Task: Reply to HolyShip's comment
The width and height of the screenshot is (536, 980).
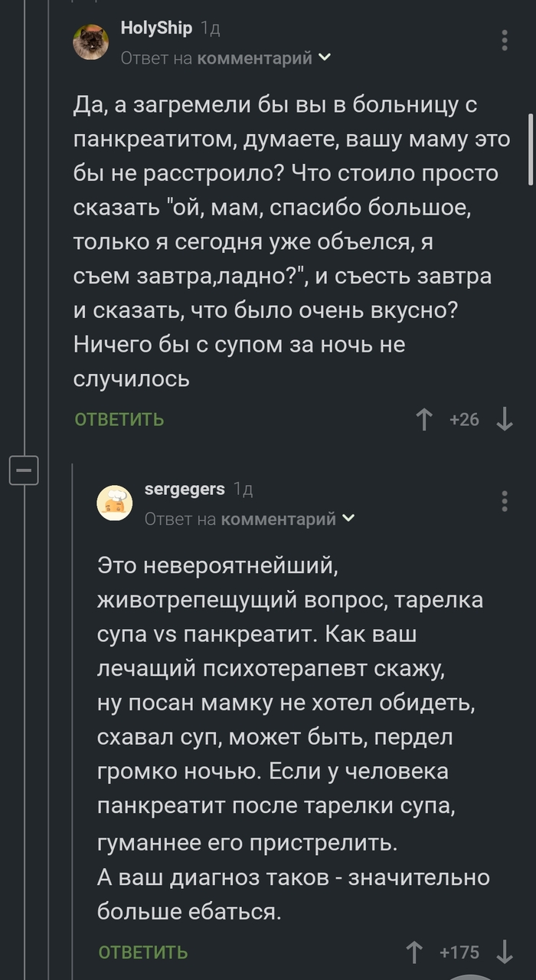Action: pos(119,419)
